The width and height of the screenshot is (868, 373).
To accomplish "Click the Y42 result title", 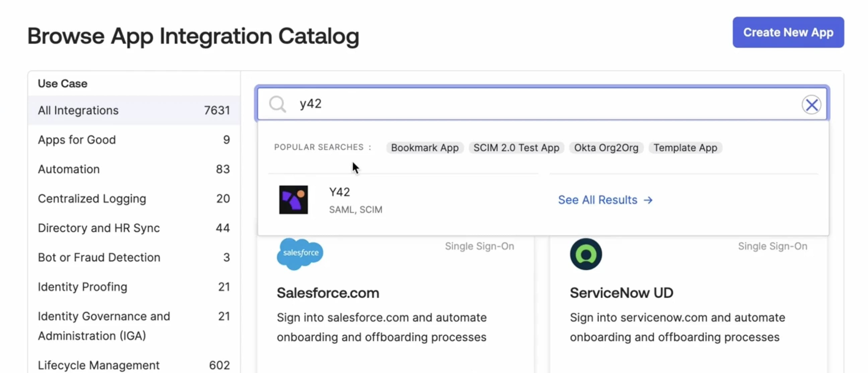I will [339, 192].
